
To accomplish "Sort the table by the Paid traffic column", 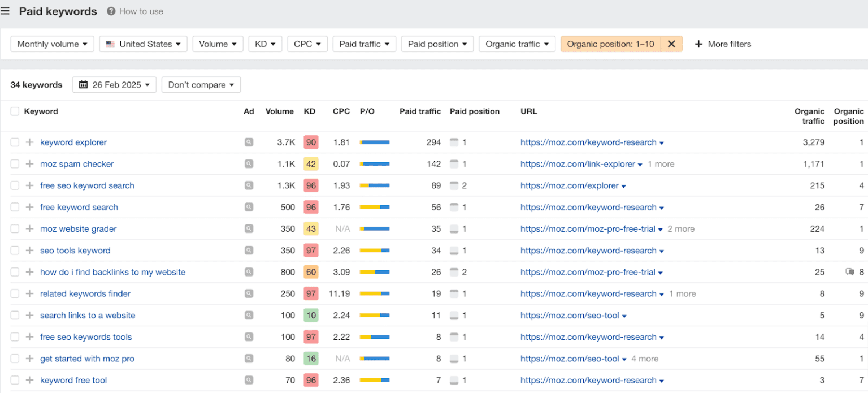I will tap(420, 111).
